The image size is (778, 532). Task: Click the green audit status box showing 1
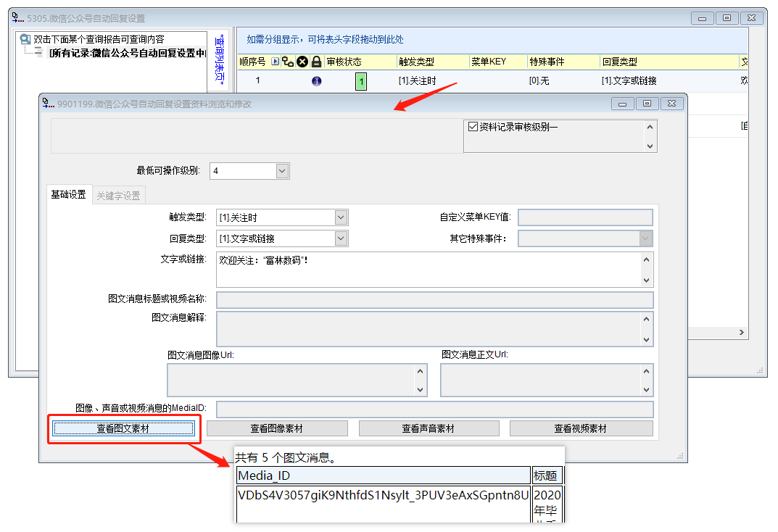coord(361,81)
